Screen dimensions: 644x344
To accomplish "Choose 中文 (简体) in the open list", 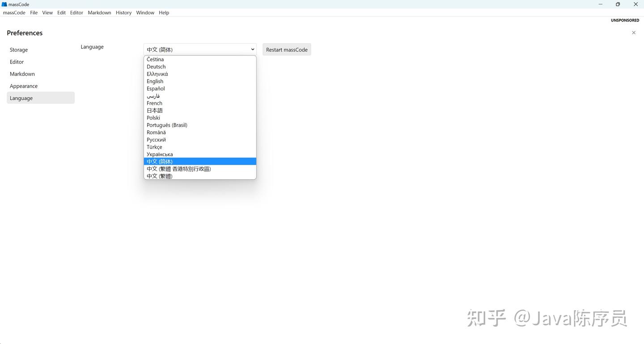I will 200,161.
